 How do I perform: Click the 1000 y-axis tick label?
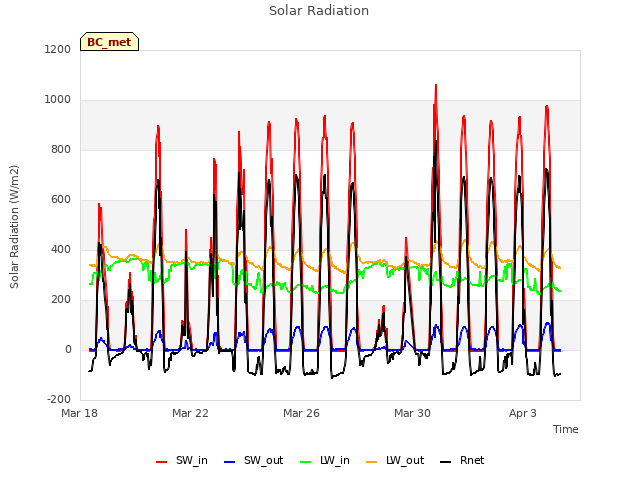(x=58, y=100)
